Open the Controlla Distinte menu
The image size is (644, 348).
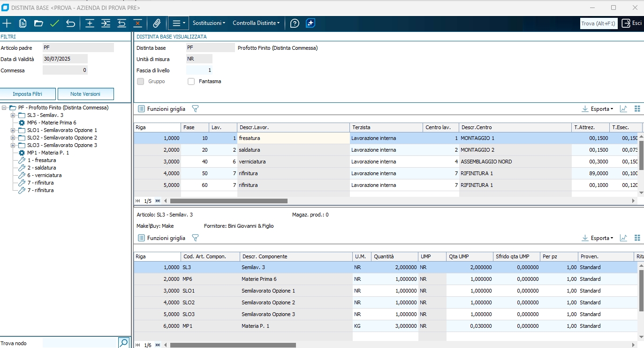tap(256, 23)
